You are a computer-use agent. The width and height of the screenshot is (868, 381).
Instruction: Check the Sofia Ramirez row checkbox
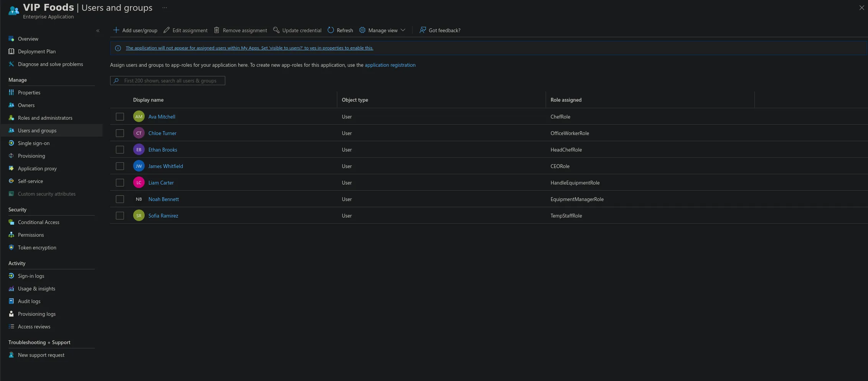pos(120,216)
